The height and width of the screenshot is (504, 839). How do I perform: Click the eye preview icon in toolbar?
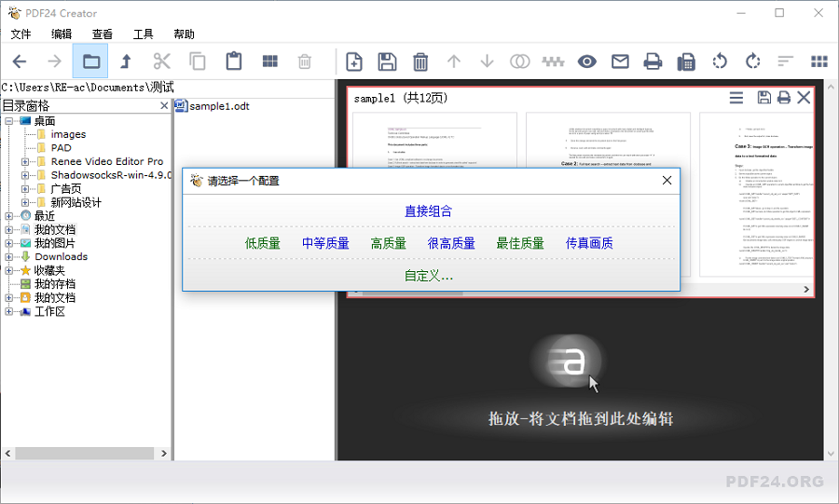pos(586,61)
